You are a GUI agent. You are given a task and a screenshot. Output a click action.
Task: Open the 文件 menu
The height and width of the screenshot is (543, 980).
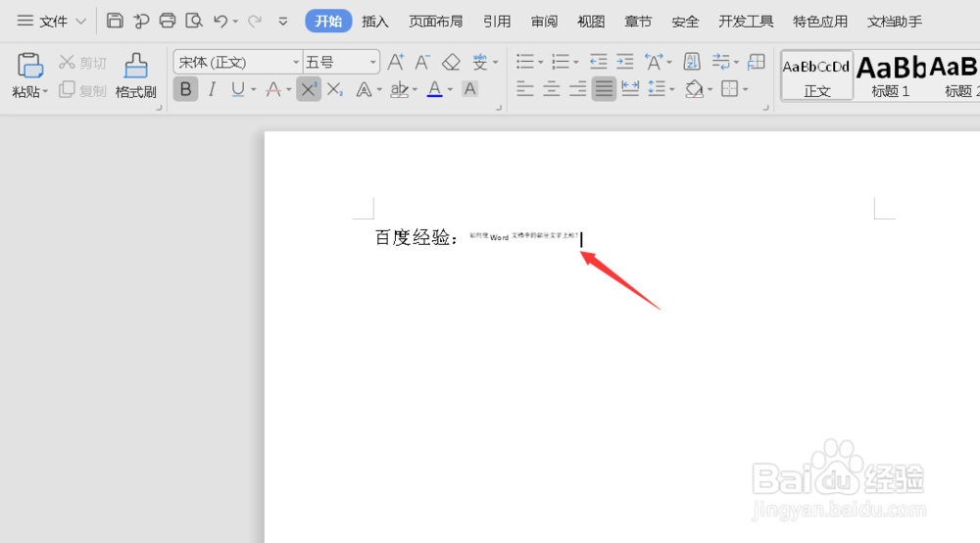(51, 22)
